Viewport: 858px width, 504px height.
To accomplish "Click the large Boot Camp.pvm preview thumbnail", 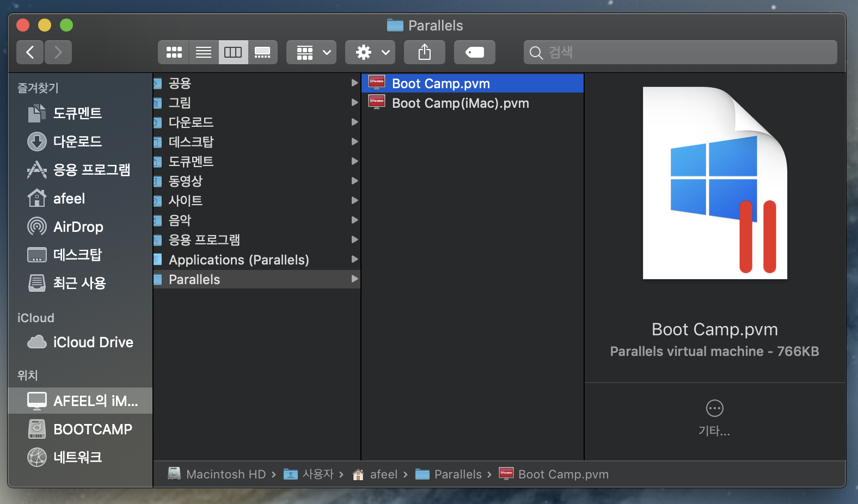I will [x=715, y=183].
